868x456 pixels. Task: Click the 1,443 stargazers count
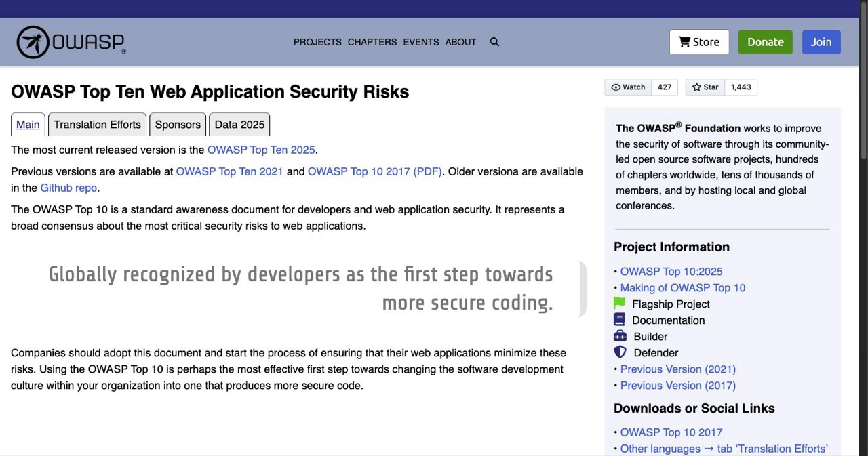pyautogui.click(x=741, y=87)
